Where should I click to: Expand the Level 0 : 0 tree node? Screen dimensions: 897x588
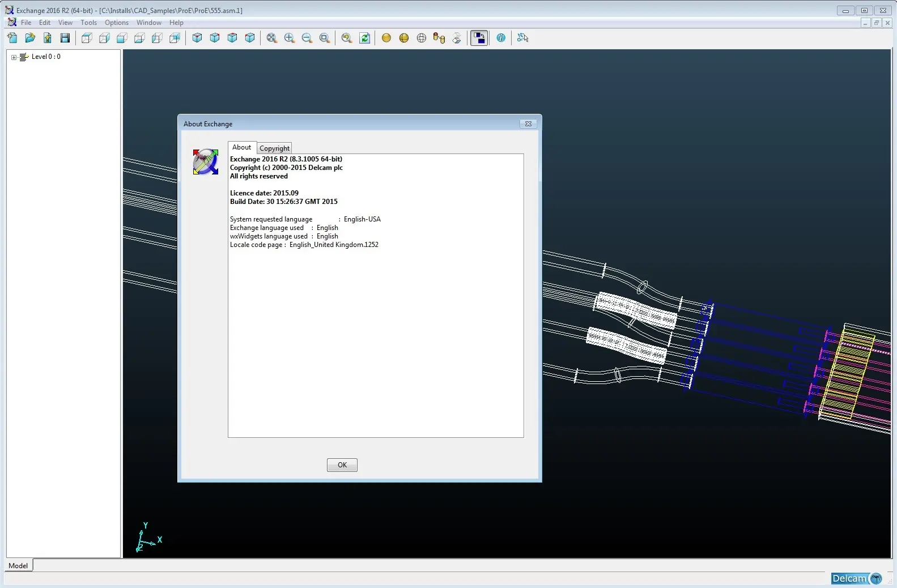(14, 57)
